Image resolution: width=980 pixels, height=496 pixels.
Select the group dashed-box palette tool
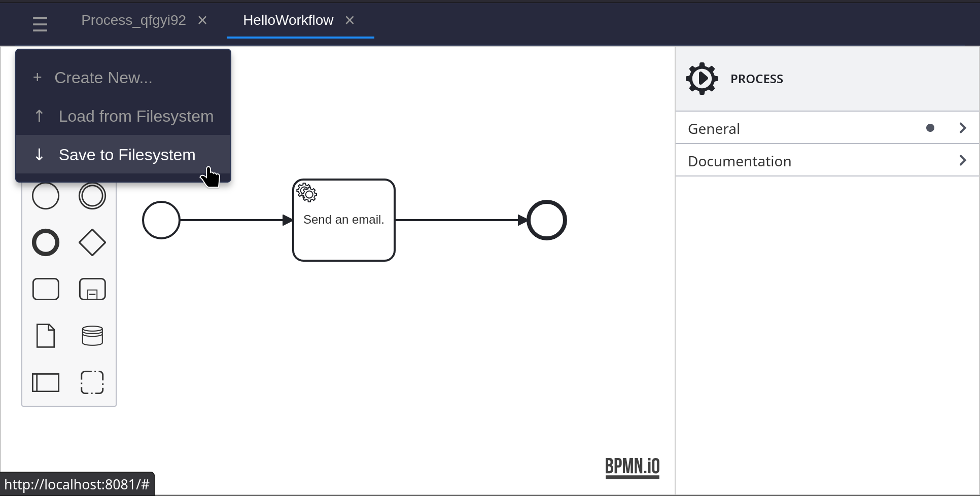(x=92, y=382)
